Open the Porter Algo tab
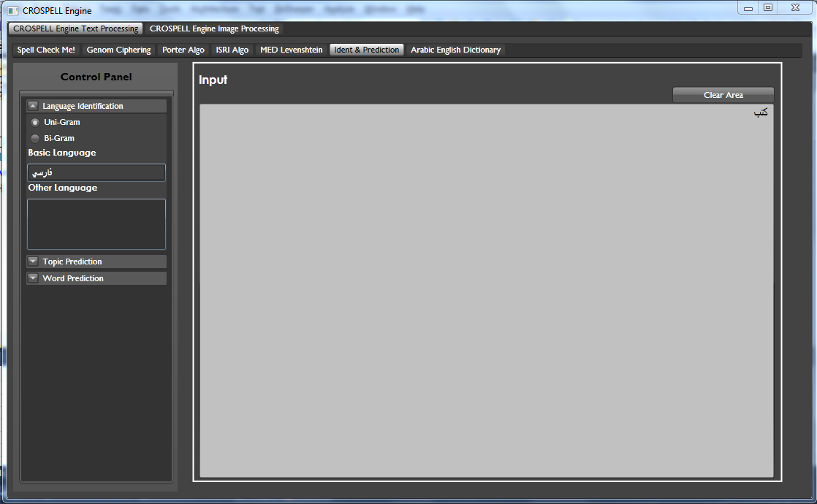817x504 pixels. click(x=183, y=50)
